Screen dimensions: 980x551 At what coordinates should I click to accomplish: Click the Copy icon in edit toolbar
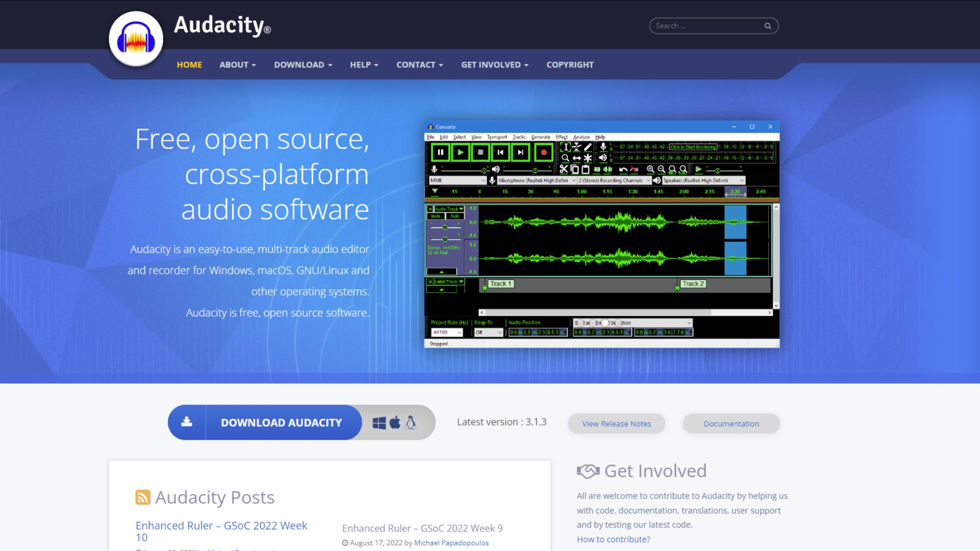[x=575, y=169]
